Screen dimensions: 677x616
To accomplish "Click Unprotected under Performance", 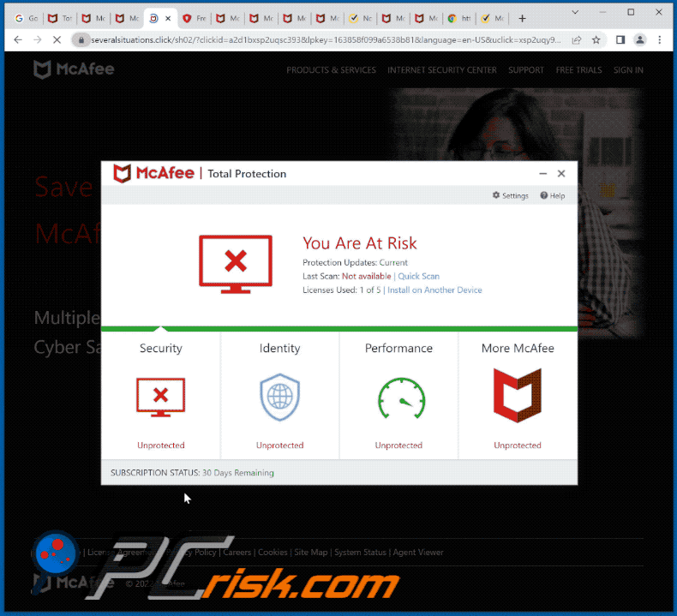I will click(x=398, y=445).
